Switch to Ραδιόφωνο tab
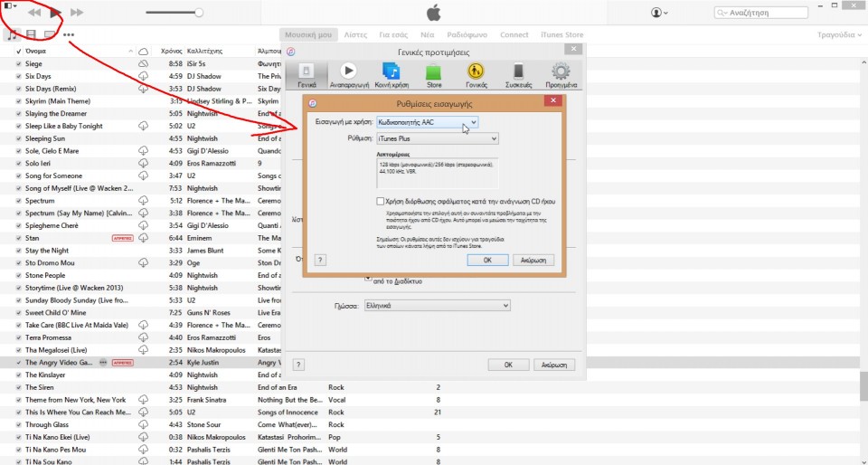Viewport: 868px width, 465px height. pos(467,35)
